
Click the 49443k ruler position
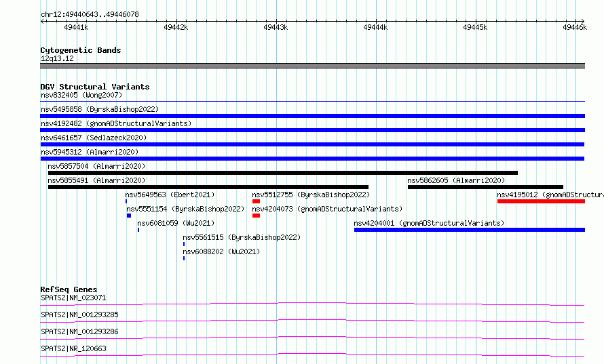point(276,27)
